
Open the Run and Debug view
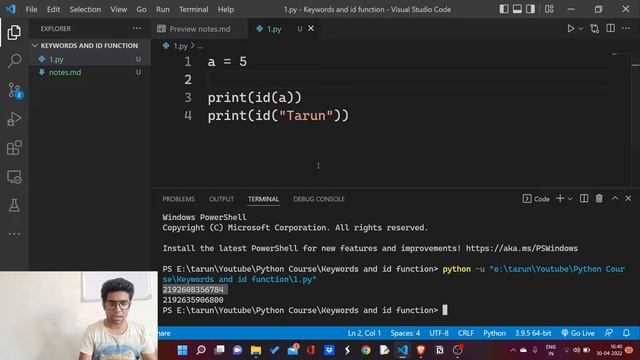[14, 119]
